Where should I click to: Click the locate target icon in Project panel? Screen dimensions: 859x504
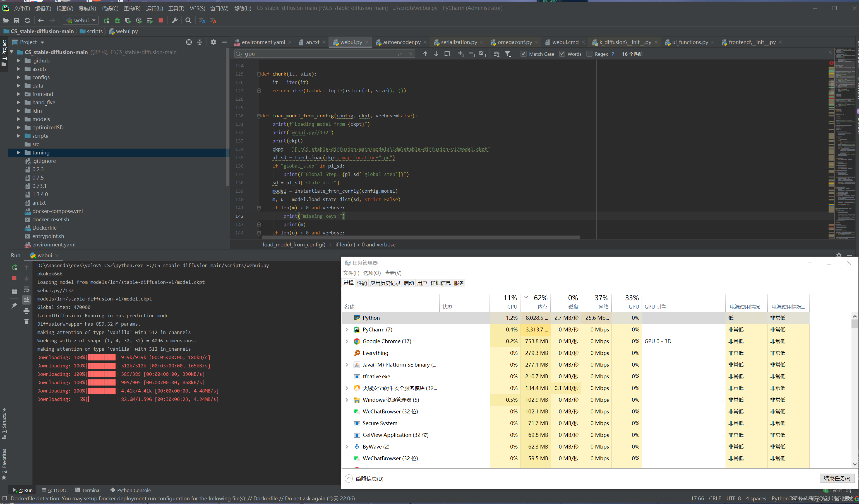(x=189, y=42)
